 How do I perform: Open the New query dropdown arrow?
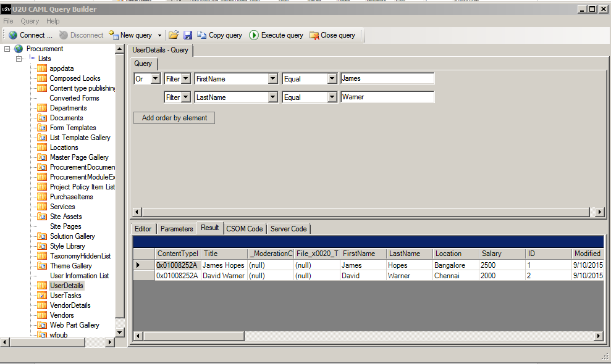click(159, 35)
